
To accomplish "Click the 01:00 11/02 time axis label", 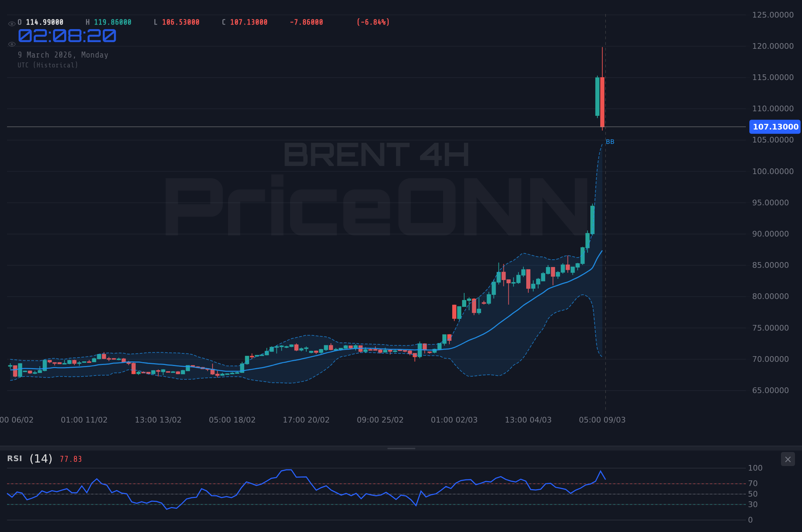I will [84, 420].
